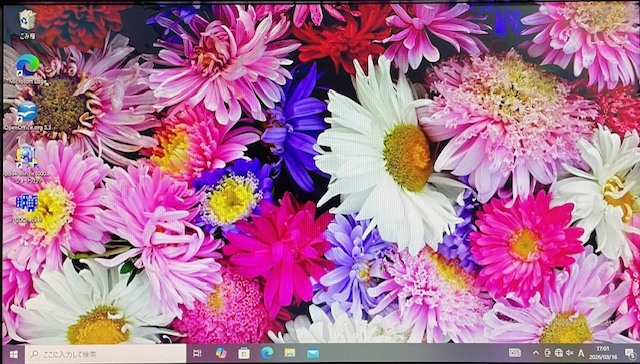Open the Mail app from the taskbar

(x=313, y=353)
